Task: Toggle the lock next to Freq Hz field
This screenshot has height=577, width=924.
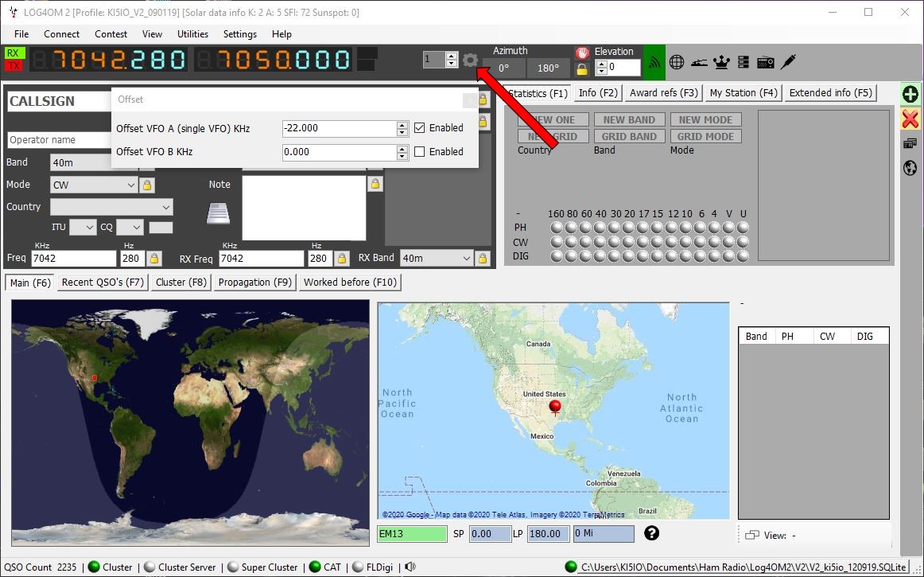Action: click(153, 259)
